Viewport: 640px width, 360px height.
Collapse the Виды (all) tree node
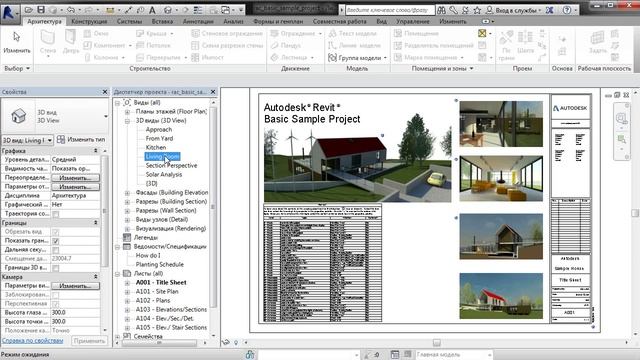click(x=118, y=103)
